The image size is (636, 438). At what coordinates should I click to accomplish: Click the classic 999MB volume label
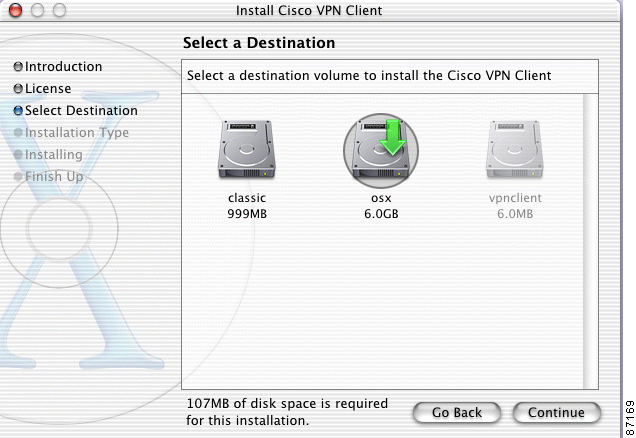click(247, 205)
